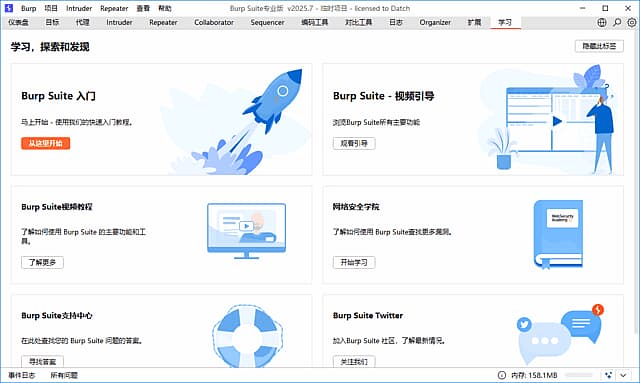Open the Burp menu
The width and height of the screenshot is (640, 383).
(x=29, y=8)
